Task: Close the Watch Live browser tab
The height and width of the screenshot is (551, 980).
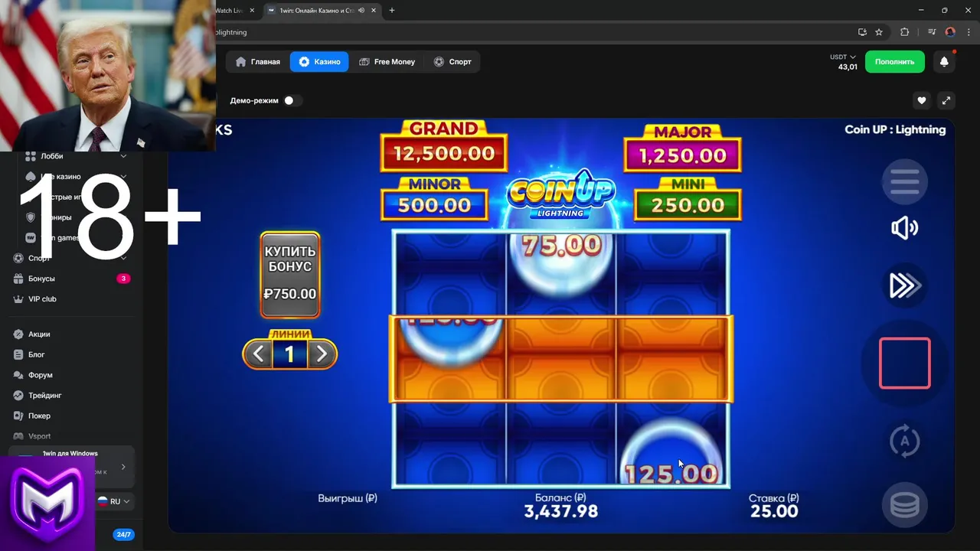Action: [x=252, y=11]
